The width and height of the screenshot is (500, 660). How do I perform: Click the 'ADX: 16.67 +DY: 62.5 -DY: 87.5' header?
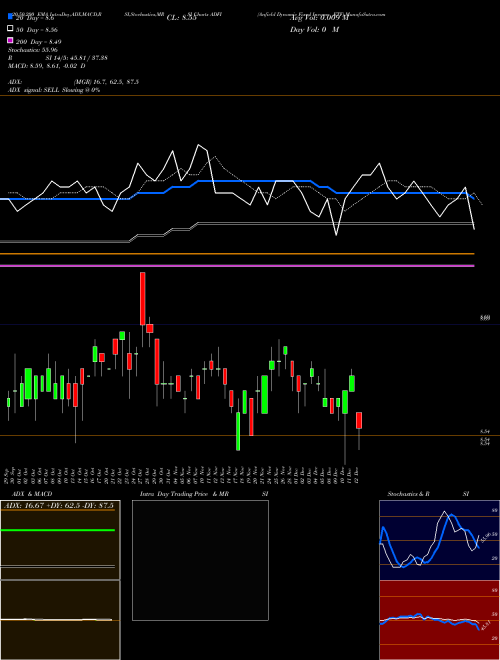click(x=60, y=506)
